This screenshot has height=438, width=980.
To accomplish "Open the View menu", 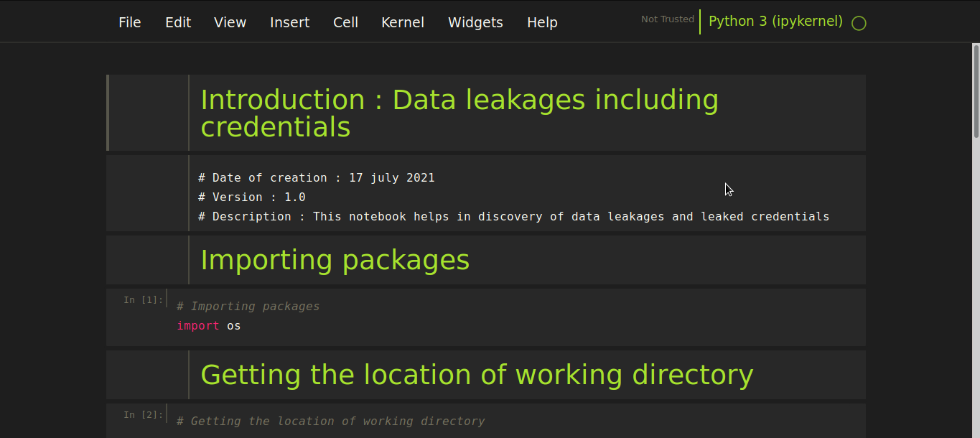I will [x=230, y=22].
